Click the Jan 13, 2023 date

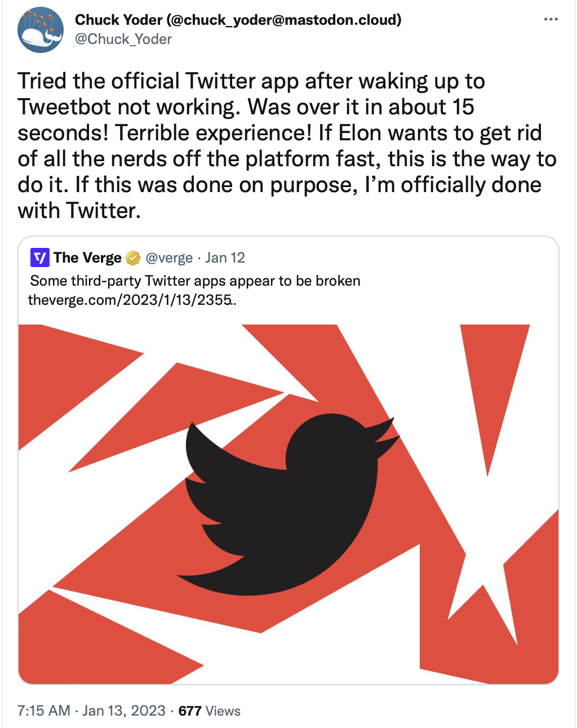[124, 711]
